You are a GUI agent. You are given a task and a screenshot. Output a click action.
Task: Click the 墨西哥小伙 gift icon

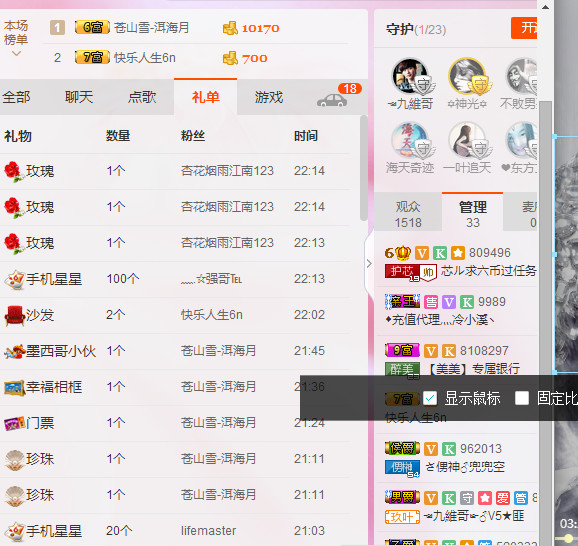coord(14,351)
